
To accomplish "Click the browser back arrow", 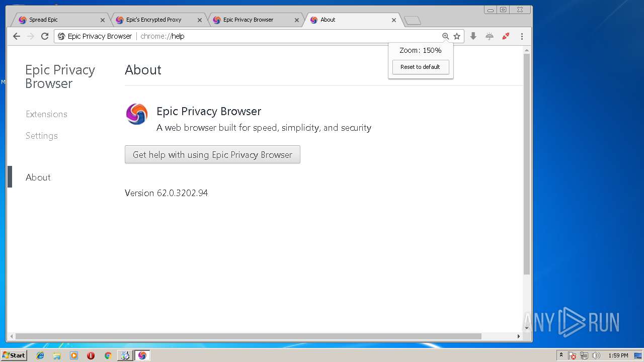I will (17, 36).
